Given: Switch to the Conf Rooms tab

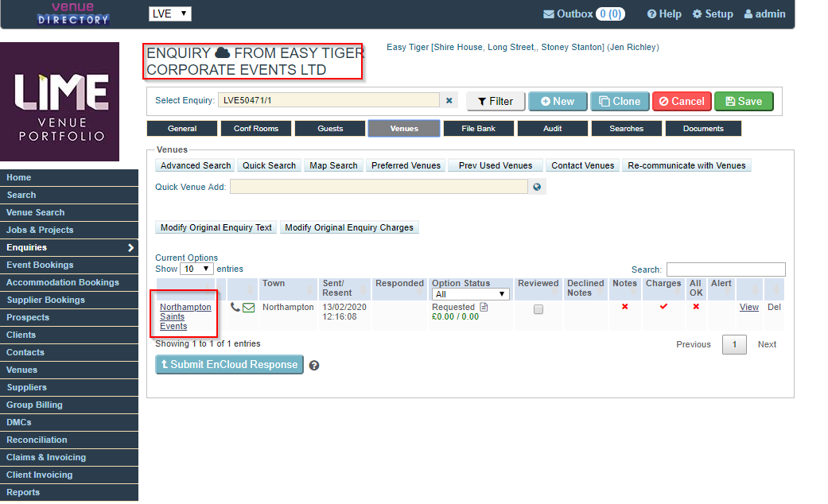Looking at the screenshot, I should 256,128.
